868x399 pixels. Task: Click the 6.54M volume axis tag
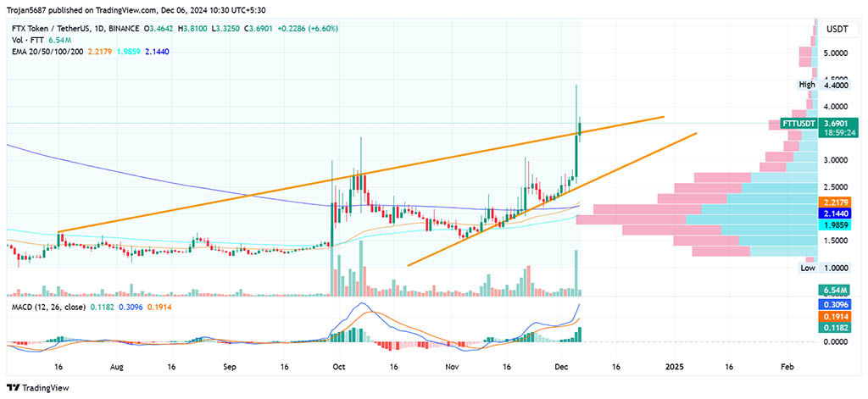[x=834, y=290]
